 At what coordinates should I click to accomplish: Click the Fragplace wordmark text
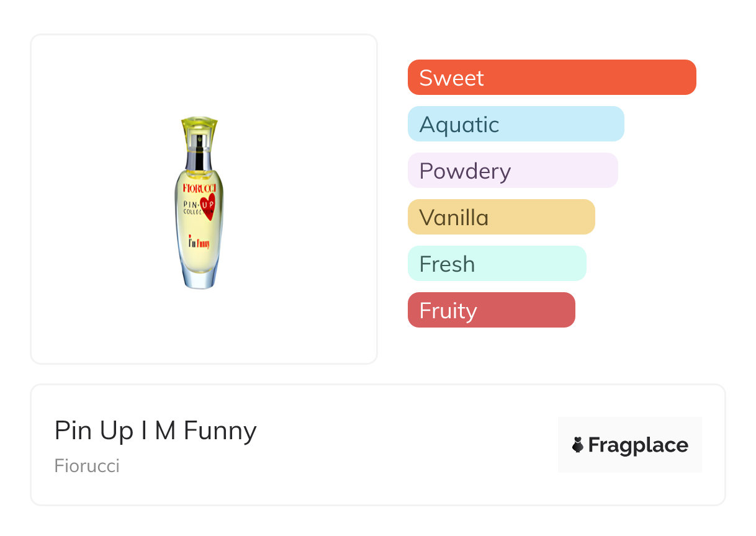pyautogui.click(x=638, y=445)
